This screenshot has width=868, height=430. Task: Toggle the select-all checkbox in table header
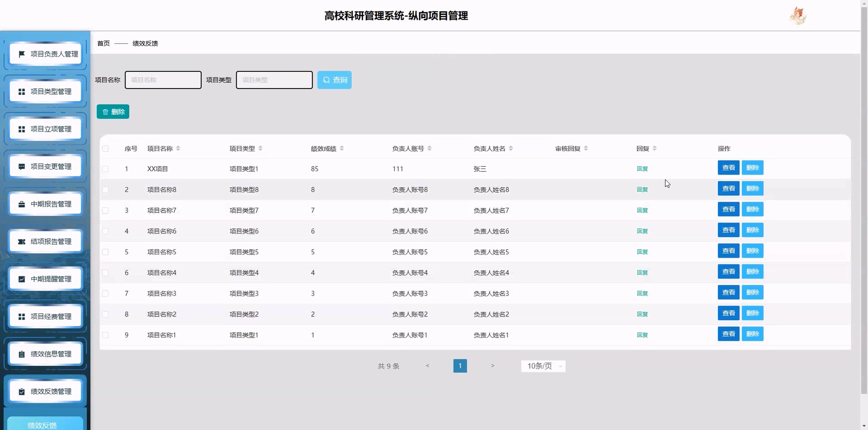(x=105, y=148)
